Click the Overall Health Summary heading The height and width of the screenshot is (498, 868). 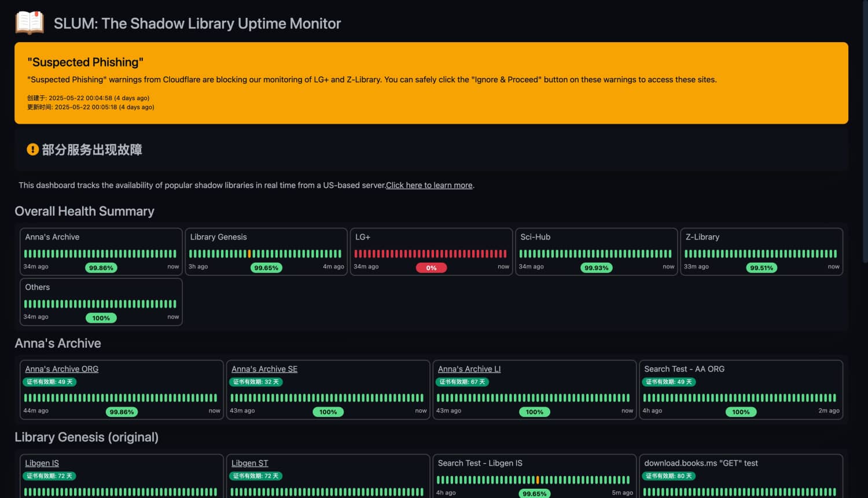tap(84, 211)
